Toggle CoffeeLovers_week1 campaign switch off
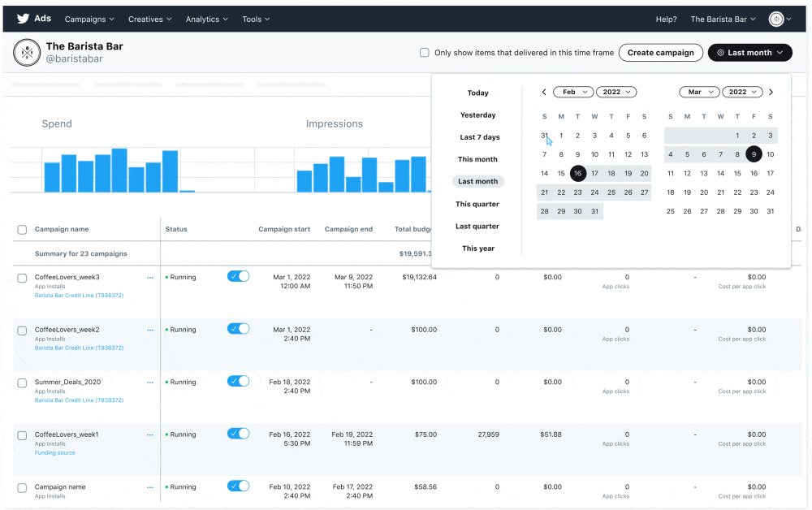The height and width of the screenshot is (510, 812). 238,434
